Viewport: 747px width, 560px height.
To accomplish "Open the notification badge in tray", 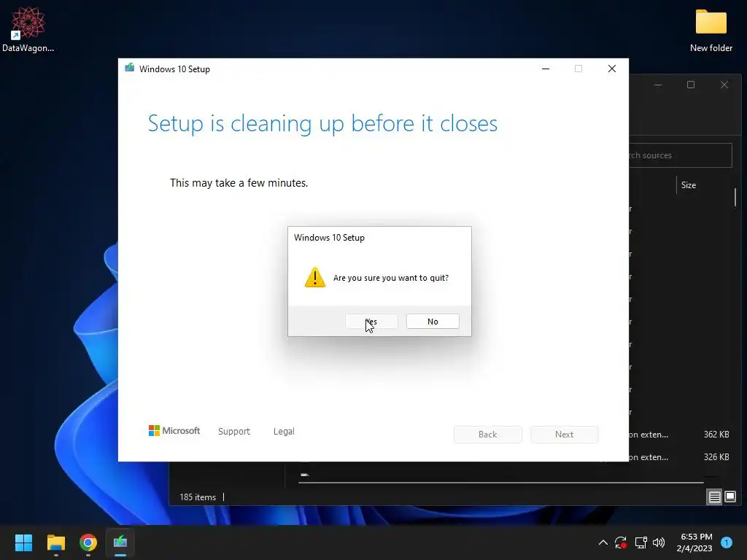I will (727, 542).
